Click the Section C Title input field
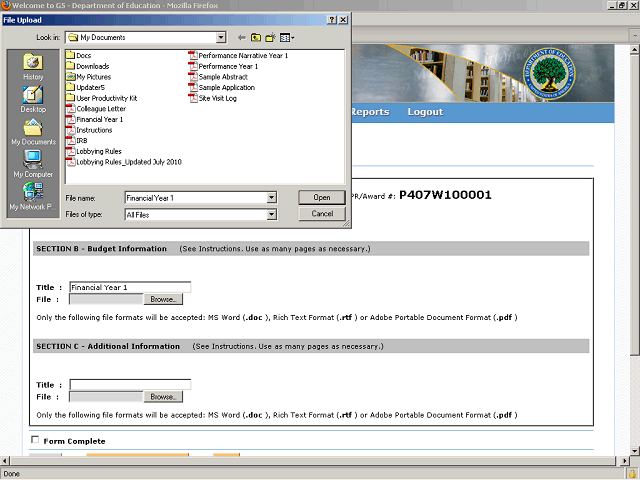This screenshot has height=480, width=640. click(x=130, y=385)
